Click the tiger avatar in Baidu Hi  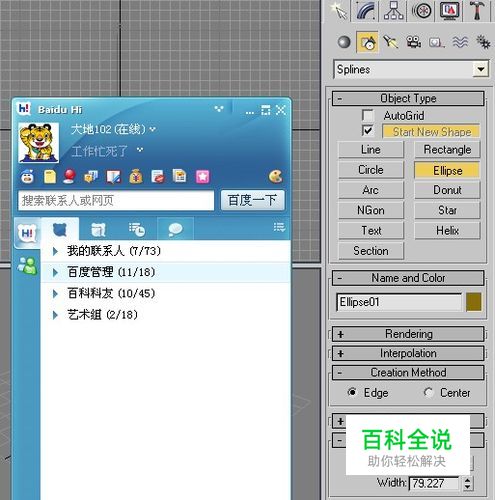[x=39, y=142]
